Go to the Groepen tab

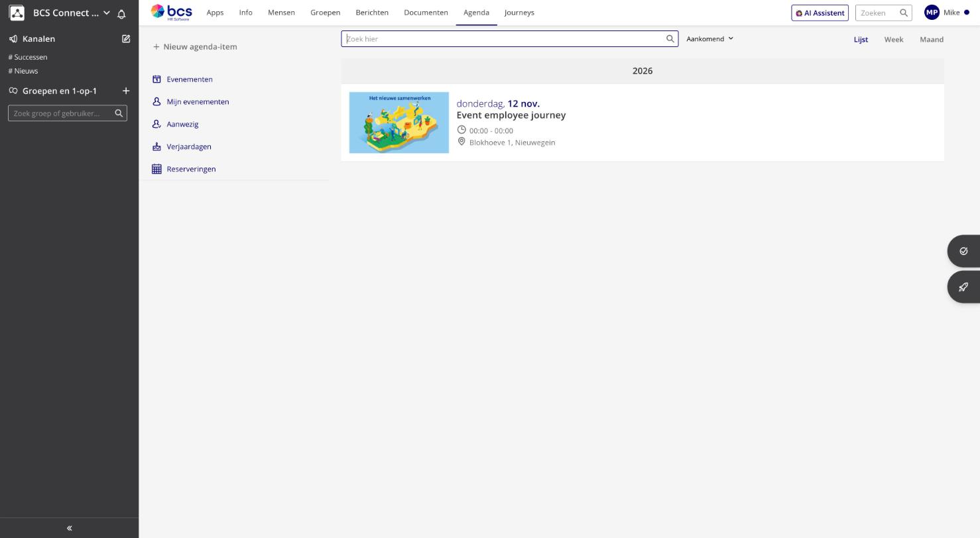pyautogui.click(x=325, y=13)
